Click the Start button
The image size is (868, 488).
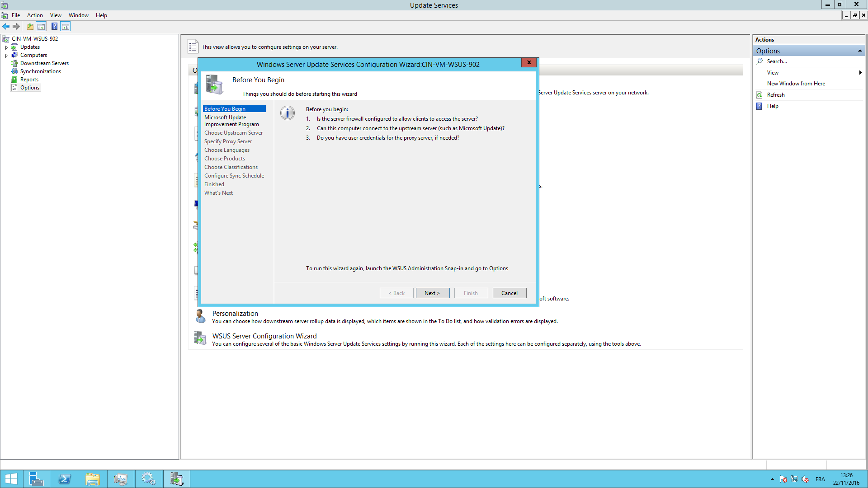point(11,479)
